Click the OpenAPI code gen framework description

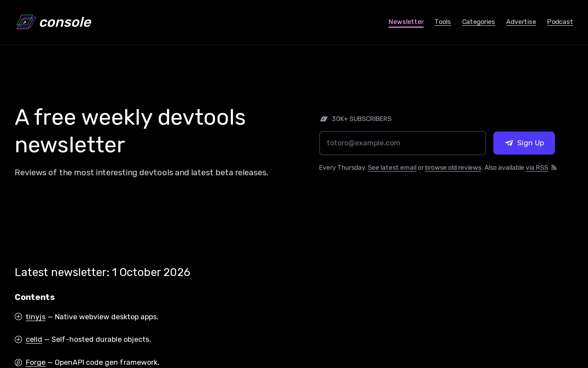[107, 362]
